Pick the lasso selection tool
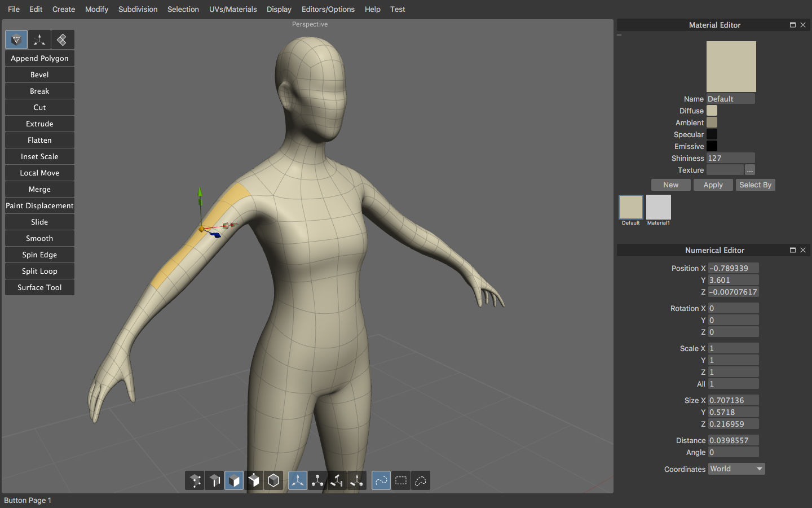 pyautogui.click(x=421, y=481)
